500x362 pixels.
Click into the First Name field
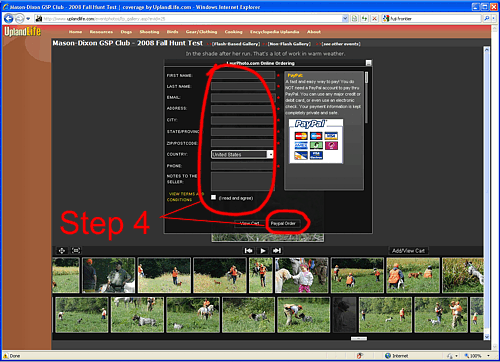[243, 75]
